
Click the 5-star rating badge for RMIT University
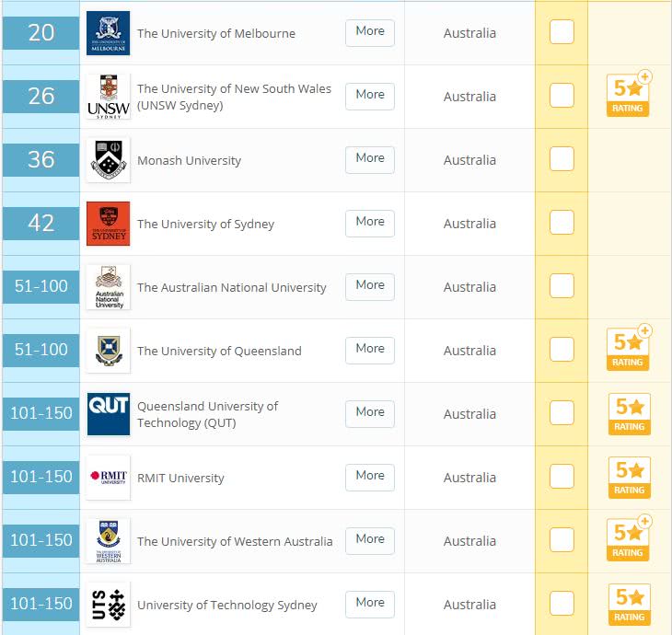click(x=629, y=478)
